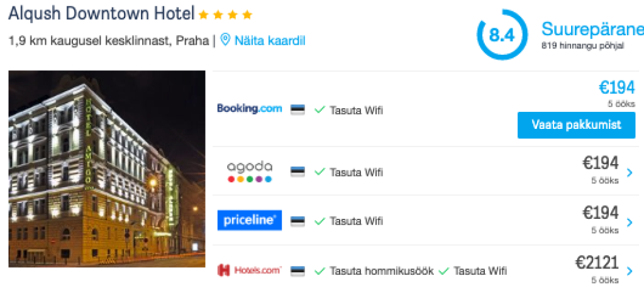Click the Estonian flag in priceline row

coord(297,221)
